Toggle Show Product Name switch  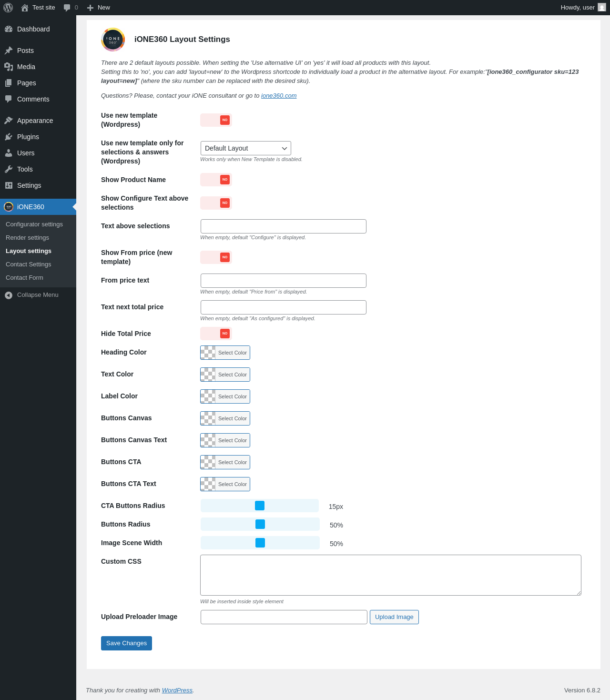(x=216, y=180)
